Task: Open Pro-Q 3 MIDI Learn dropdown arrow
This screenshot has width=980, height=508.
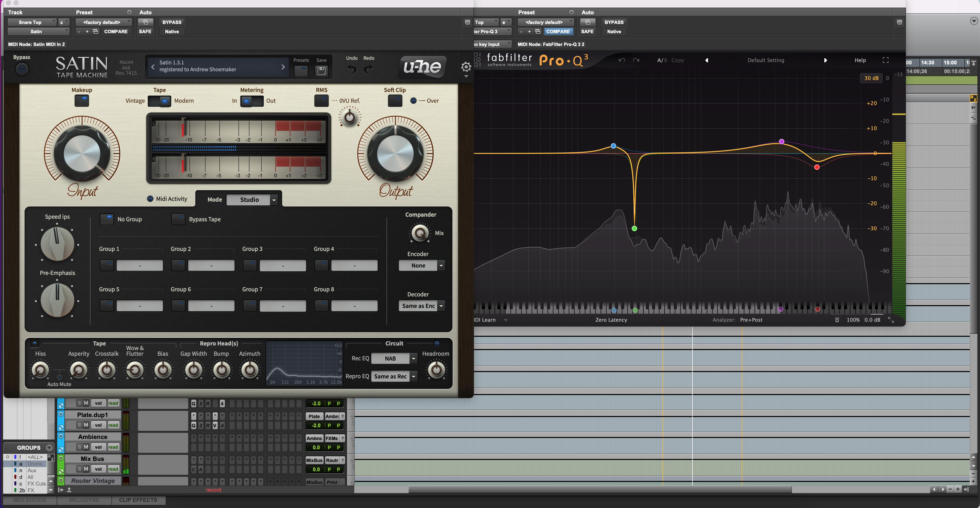Action: coord(506,320)
